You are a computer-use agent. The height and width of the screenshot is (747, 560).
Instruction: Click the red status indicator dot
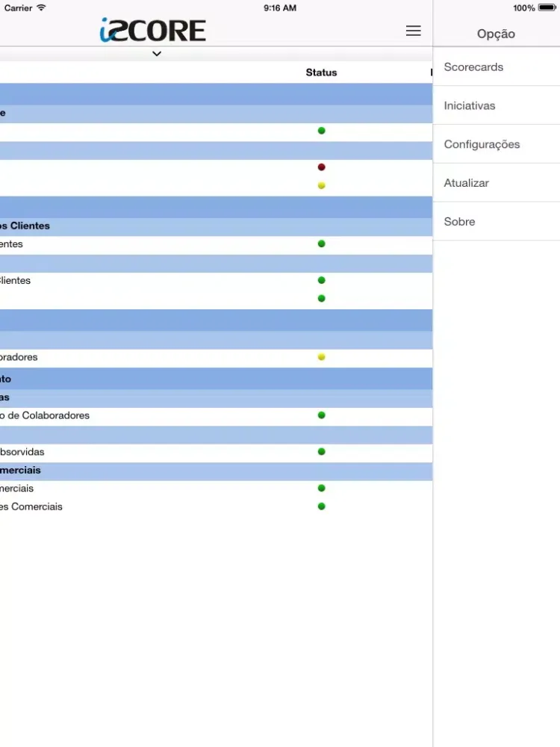coord(321,167)
